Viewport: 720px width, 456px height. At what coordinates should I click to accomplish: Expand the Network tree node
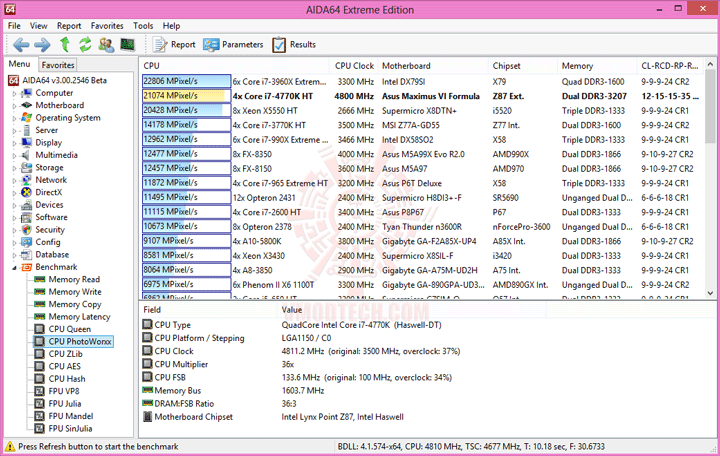point(14,180)
